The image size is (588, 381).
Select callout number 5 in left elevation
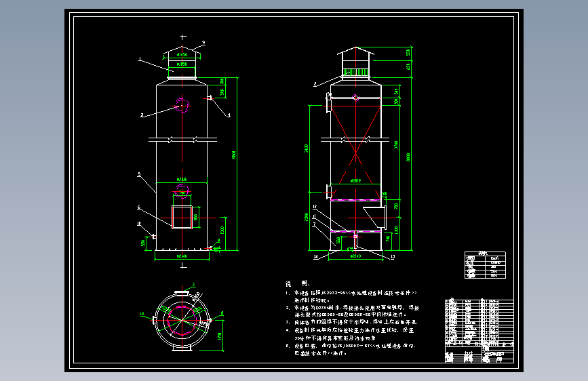point(139,174)
